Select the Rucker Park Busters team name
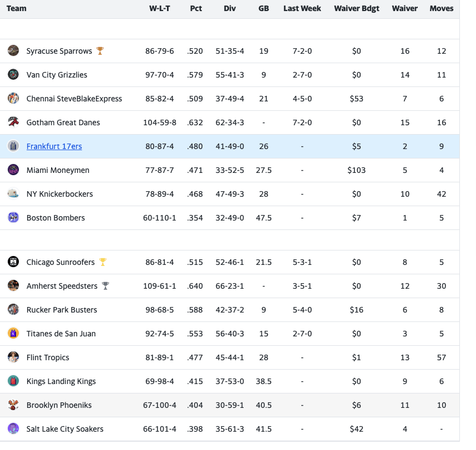476x450 pixels. (x=62, y=310)
